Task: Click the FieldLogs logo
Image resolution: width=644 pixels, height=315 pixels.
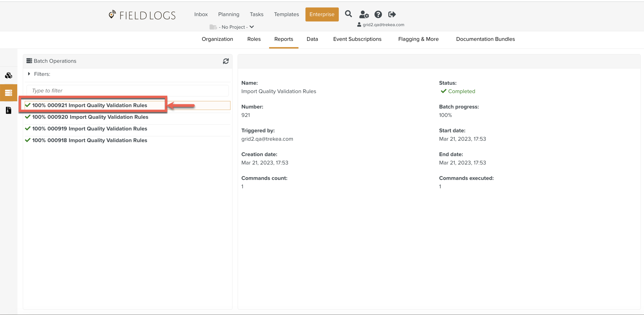Action: [142, 15]
